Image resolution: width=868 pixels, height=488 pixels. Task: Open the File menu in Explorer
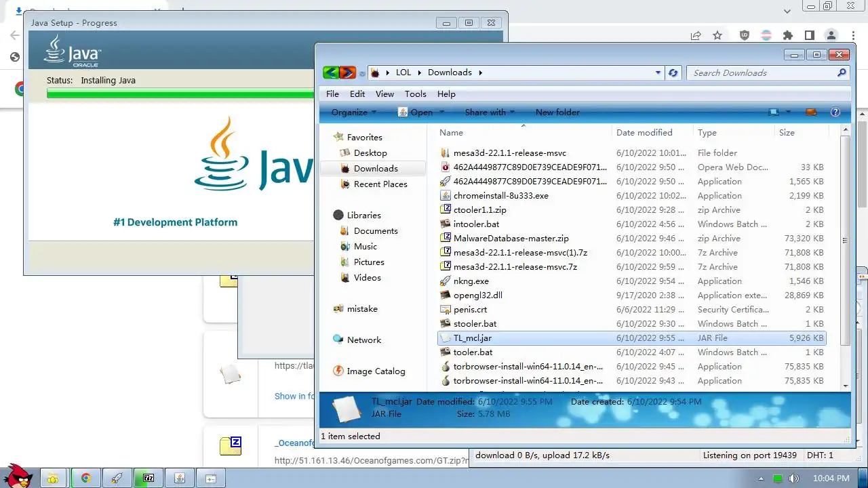(332, 94)
